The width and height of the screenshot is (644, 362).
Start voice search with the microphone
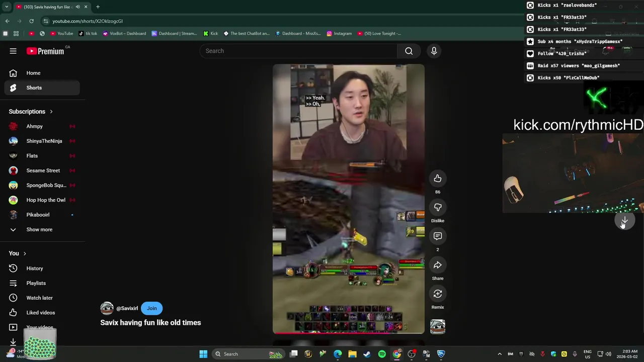(x=434, y=51)
